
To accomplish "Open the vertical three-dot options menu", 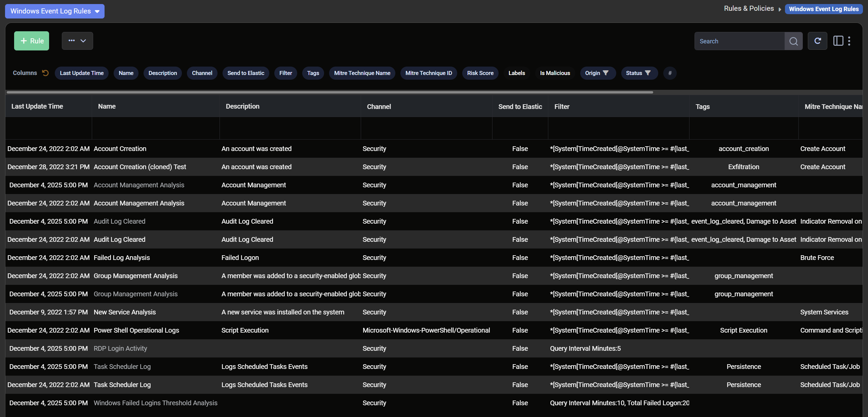I will [849, 41].
